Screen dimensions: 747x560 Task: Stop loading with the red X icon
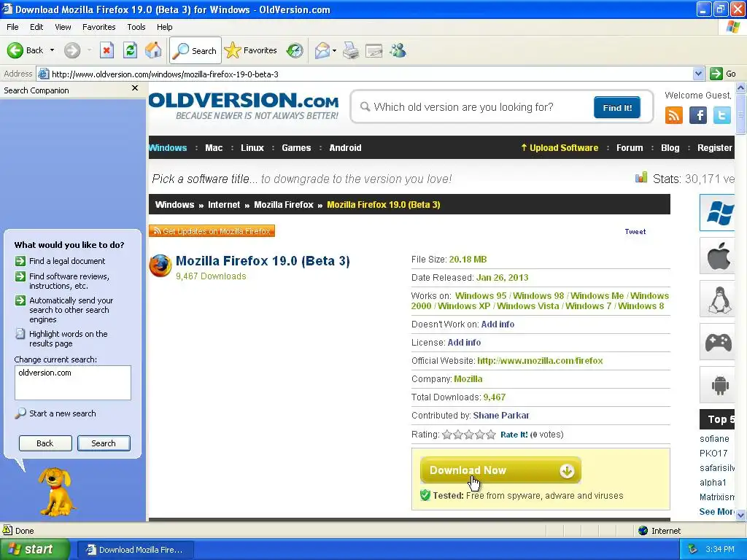[x=107, y=50]
